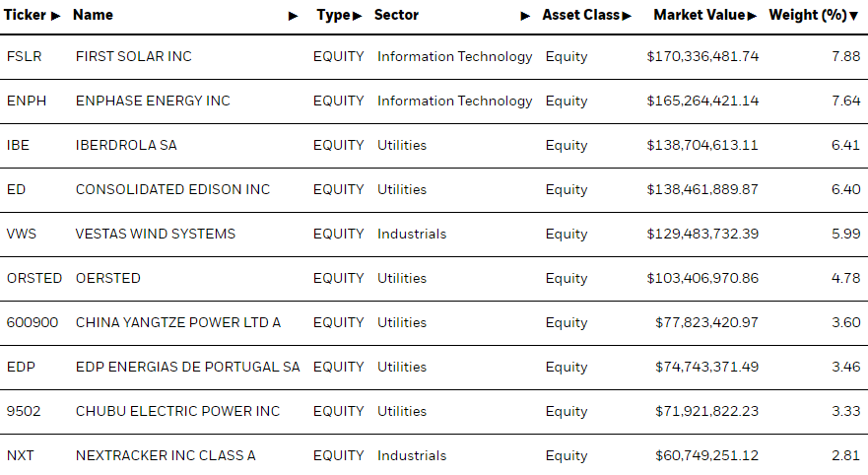This screenshot has width=868, height=475.
Task: Click the Name column sort arrow
Action: click(x=294, y=16)
